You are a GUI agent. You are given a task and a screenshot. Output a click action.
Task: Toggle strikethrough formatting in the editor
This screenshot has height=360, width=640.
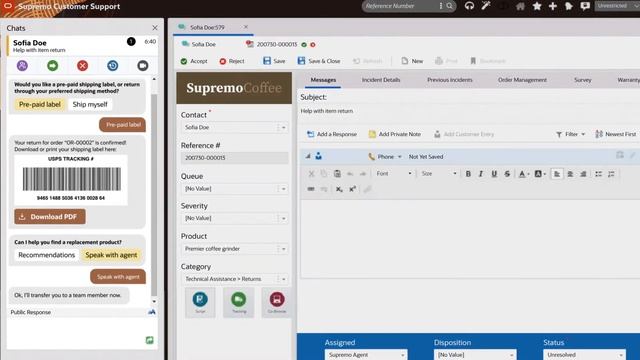tap(507, 174)
